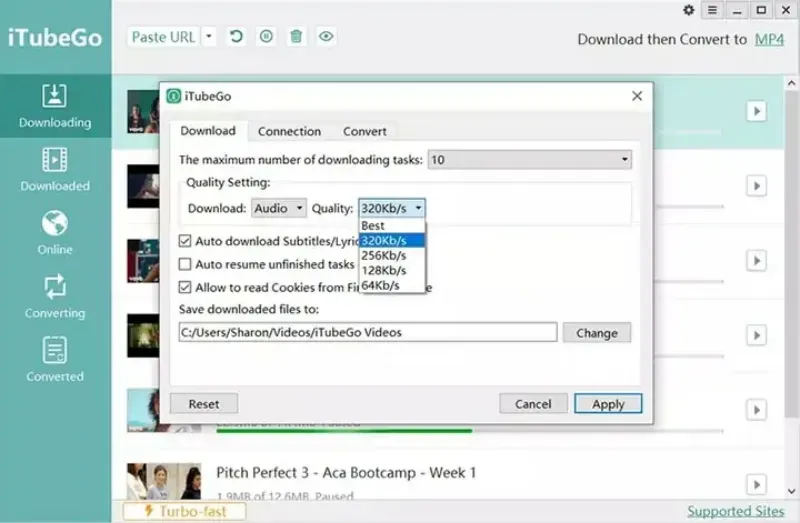Open the Download type Audio dropdown
The width and height of the screenshot is (800, 523).
279,208
